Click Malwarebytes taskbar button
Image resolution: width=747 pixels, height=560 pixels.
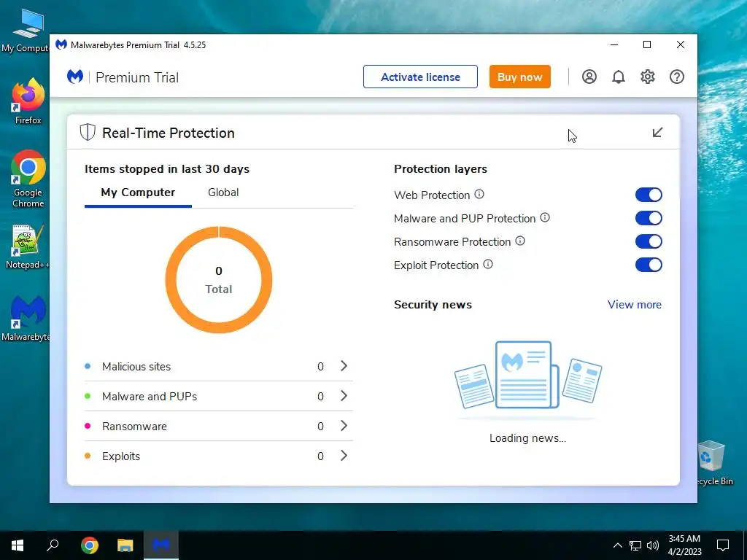(x=161, y=545)
